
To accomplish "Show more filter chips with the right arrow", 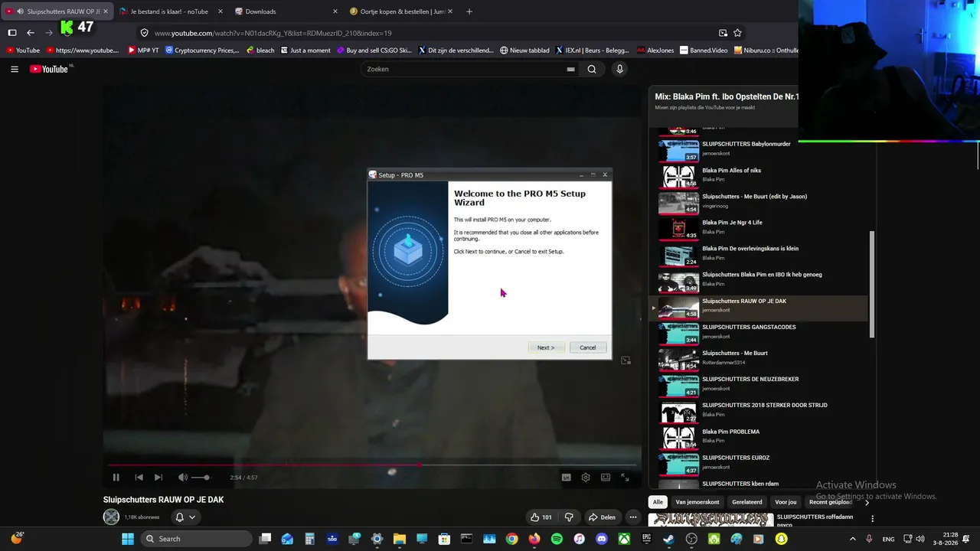I will click(x=867, y=502).
